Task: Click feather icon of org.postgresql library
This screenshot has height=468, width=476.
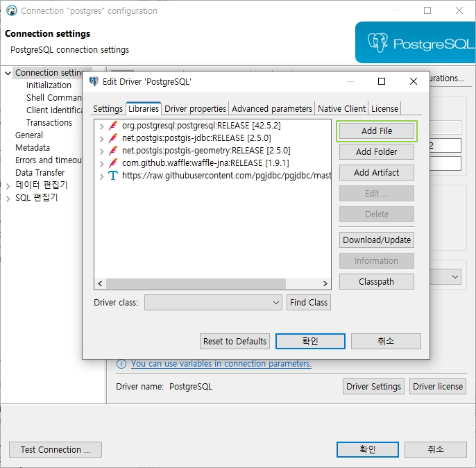Action: (x=113, y=126)
